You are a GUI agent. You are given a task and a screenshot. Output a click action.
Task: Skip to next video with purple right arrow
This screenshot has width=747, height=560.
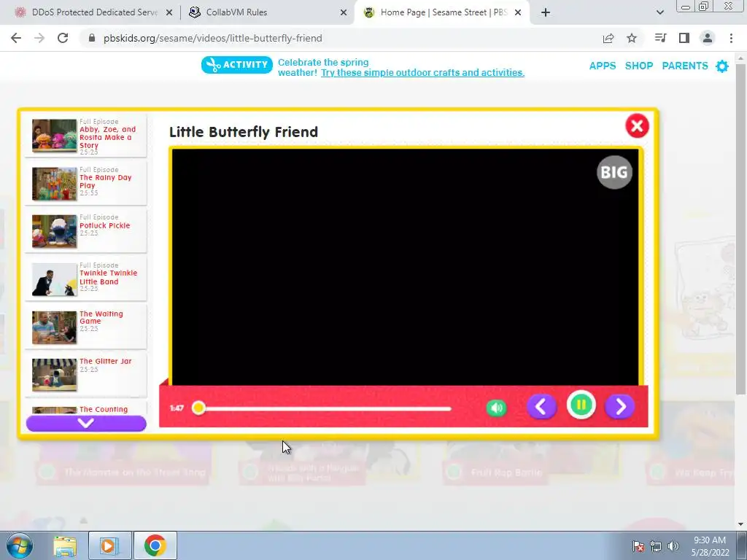pos(620,407)
